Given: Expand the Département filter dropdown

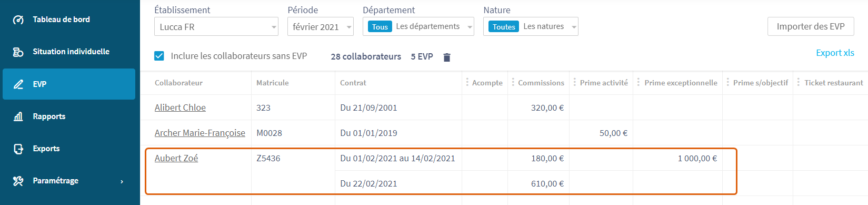Looking at the screenshot, I should pos(418,26).
